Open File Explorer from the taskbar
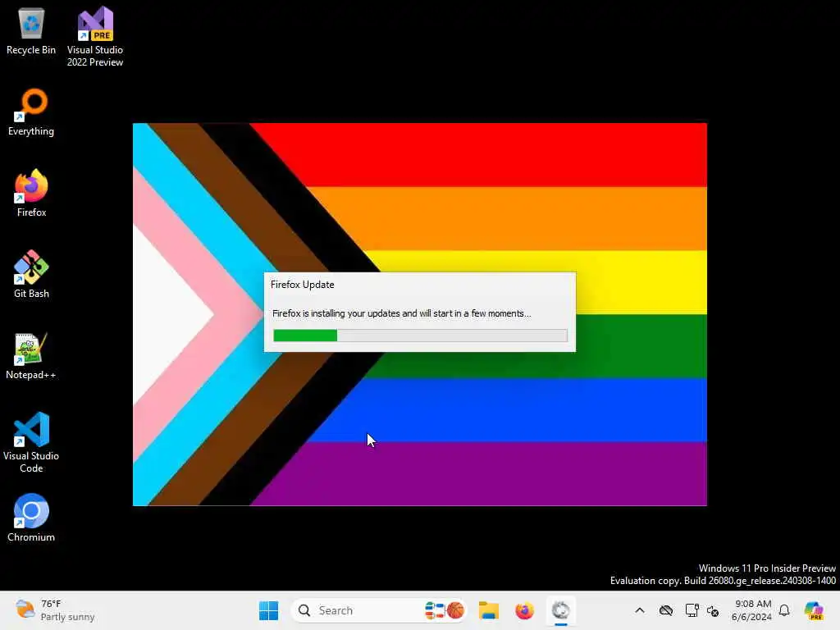The height and width of the screenshot is (630, 840). click(x=489, y=610)
